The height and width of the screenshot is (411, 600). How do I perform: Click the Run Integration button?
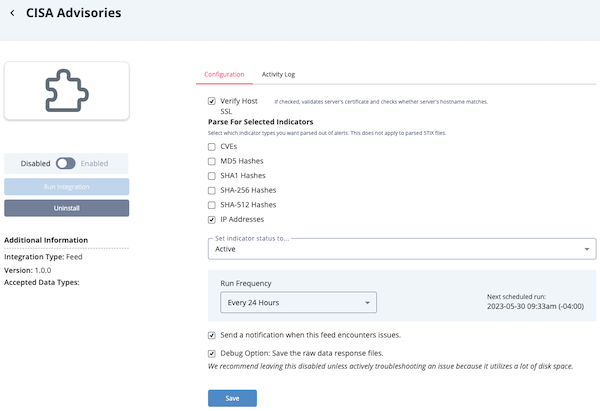coord(67,187)
